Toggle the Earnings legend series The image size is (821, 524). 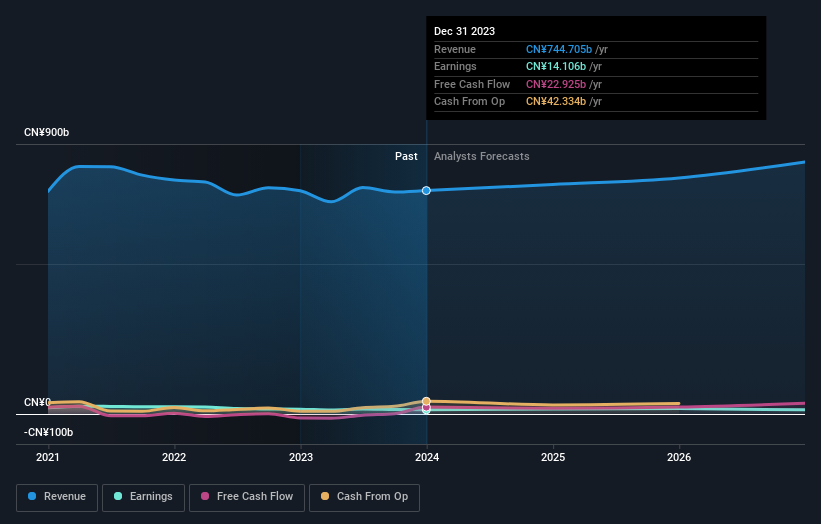click(x=143, y=497)
